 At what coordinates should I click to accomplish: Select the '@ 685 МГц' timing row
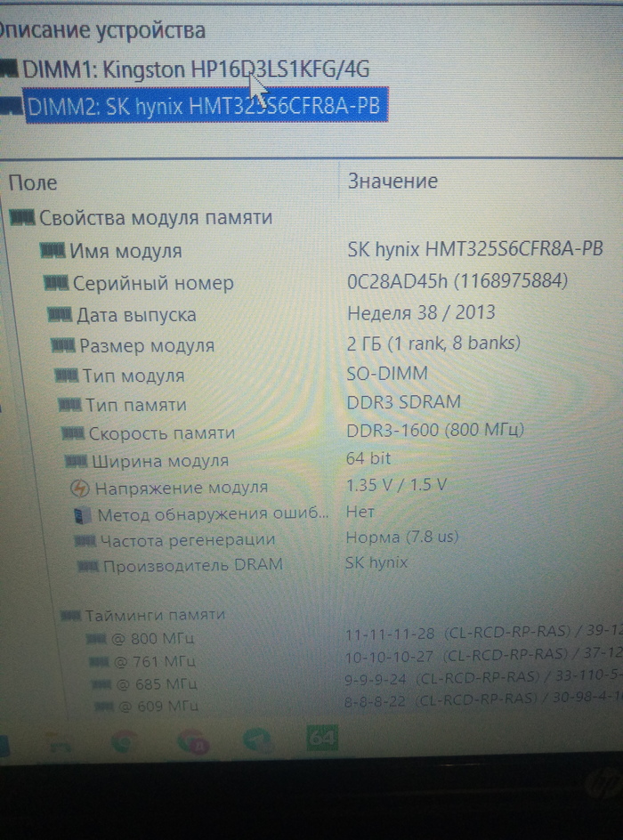click(x=157, y=684)
